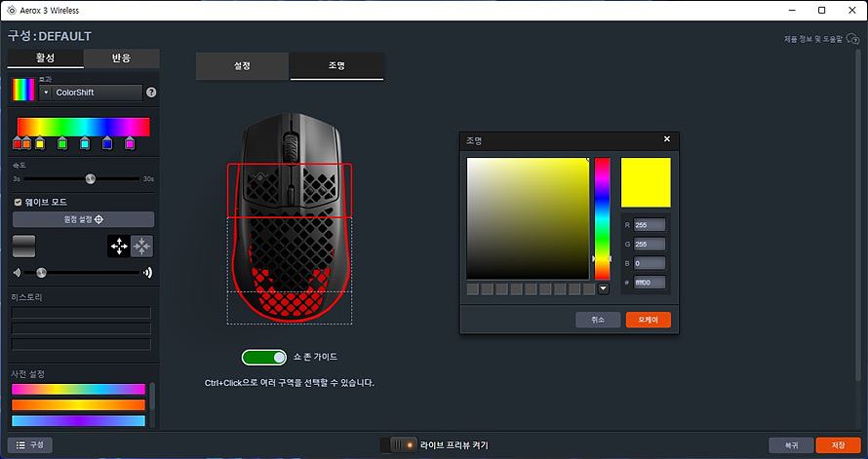The image size is (868, 459).
Task: Toggle the 쇼 존 가이드 switch
Action: pos(264,358)
